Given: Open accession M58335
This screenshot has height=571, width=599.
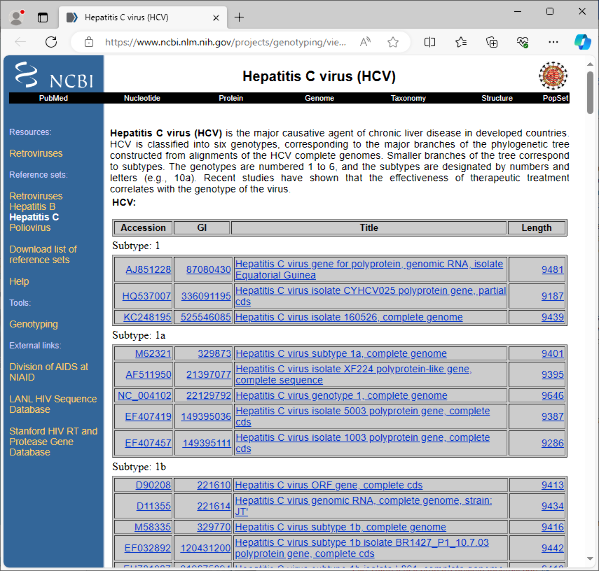Looking at the screenshot, I should coord(152,527).
